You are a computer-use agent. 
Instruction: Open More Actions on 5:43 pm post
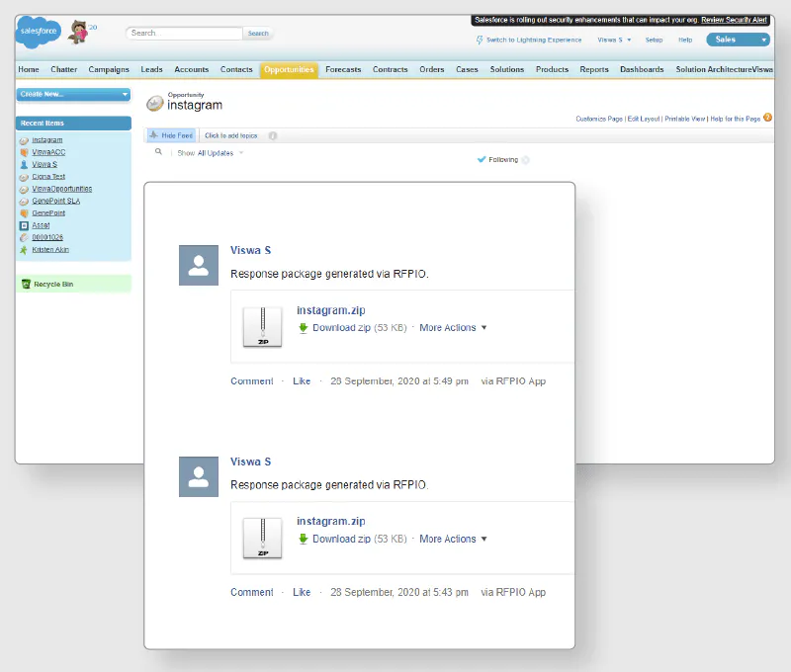[453, 539]
